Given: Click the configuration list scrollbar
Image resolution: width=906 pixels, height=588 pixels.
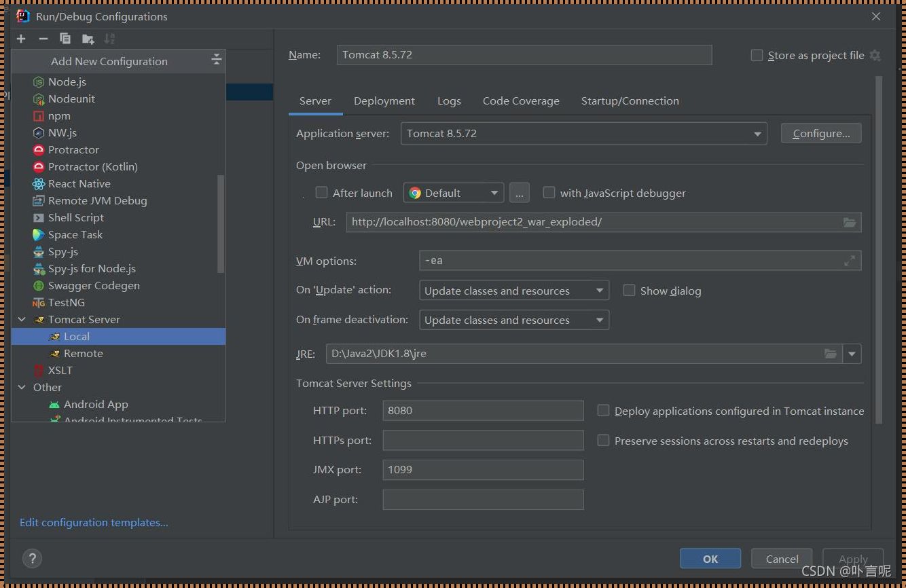Looking at the screenshot, I should pos(220,223).
